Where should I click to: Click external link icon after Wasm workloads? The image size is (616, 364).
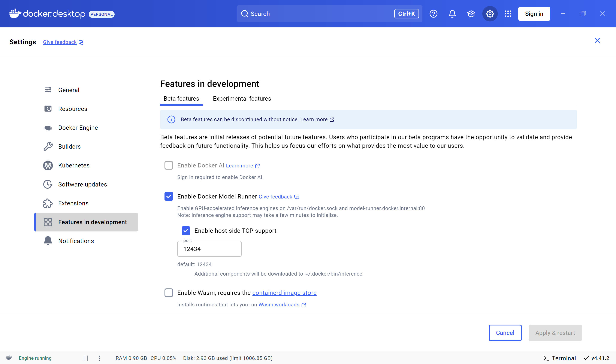tap(304, 305)
